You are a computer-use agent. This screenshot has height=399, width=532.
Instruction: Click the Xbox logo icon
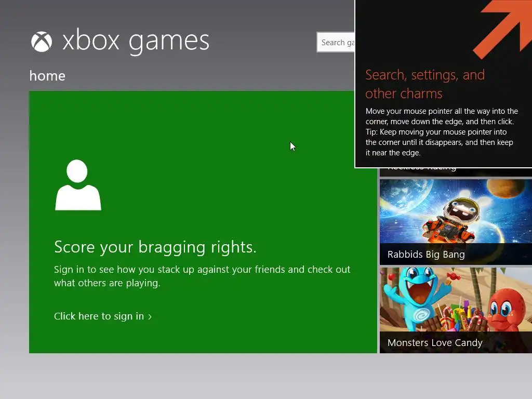(42, 42)
